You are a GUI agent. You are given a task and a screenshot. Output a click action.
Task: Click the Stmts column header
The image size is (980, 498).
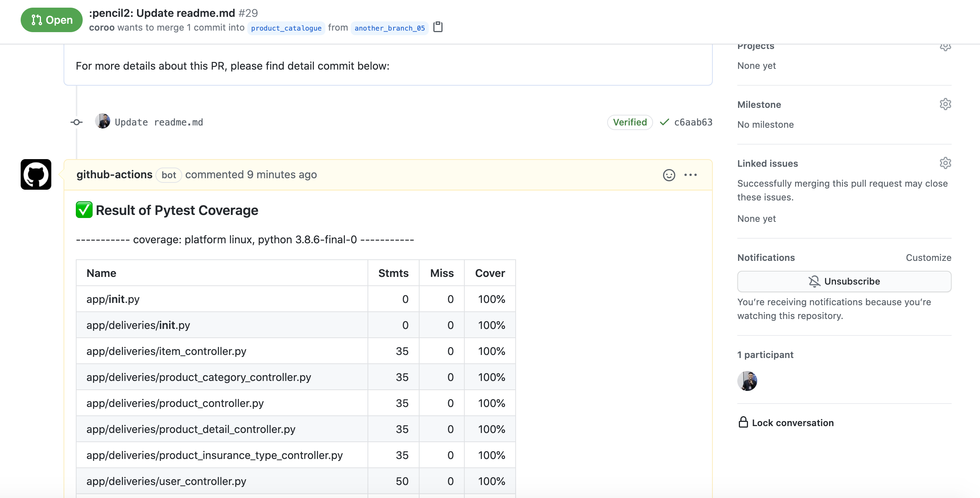tap(394, 273)
